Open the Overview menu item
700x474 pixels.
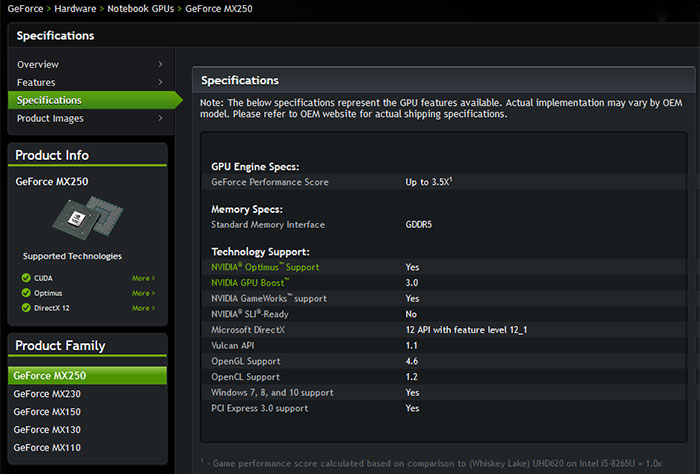coord(38,64)
